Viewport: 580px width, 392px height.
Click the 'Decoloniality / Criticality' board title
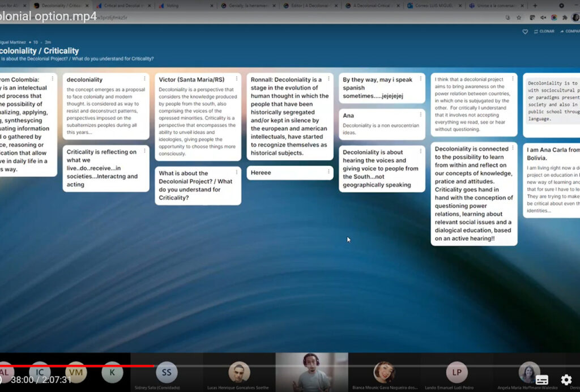point(40,51)
